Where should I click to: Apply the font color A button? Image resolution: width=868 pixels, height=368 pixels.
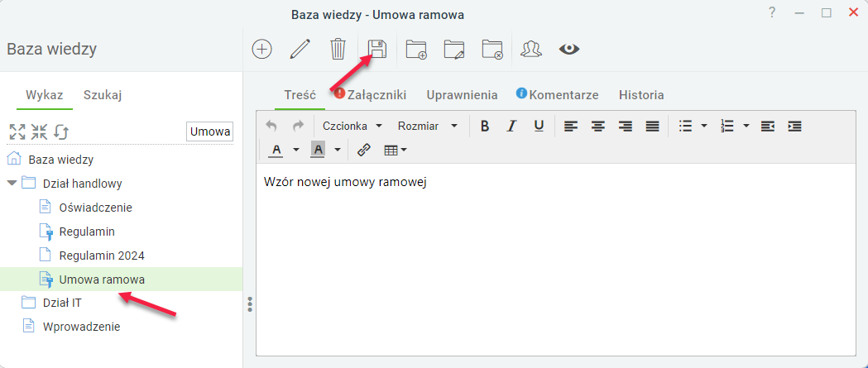pos(277,150)
